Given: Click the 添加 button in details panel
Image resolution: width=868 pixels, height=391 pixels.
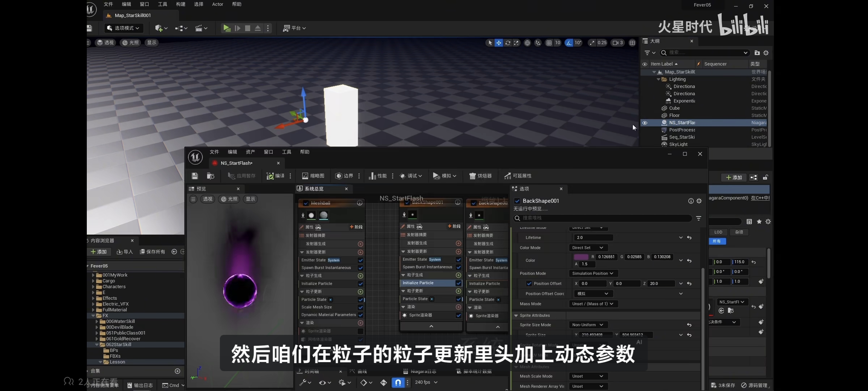Looking at the screenshot, I should click(734, 177).
